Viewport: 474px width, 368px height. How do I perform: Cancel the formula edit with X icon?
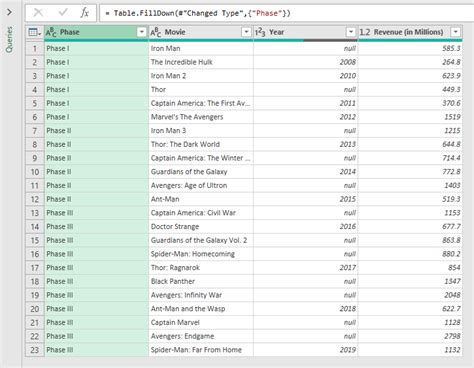tap(38, 13)
